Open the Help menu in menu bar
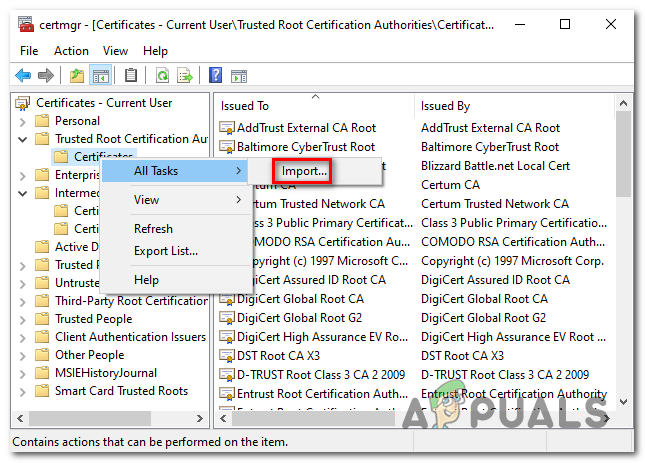This screenshot has width=645, height=463. click(155, 51)
